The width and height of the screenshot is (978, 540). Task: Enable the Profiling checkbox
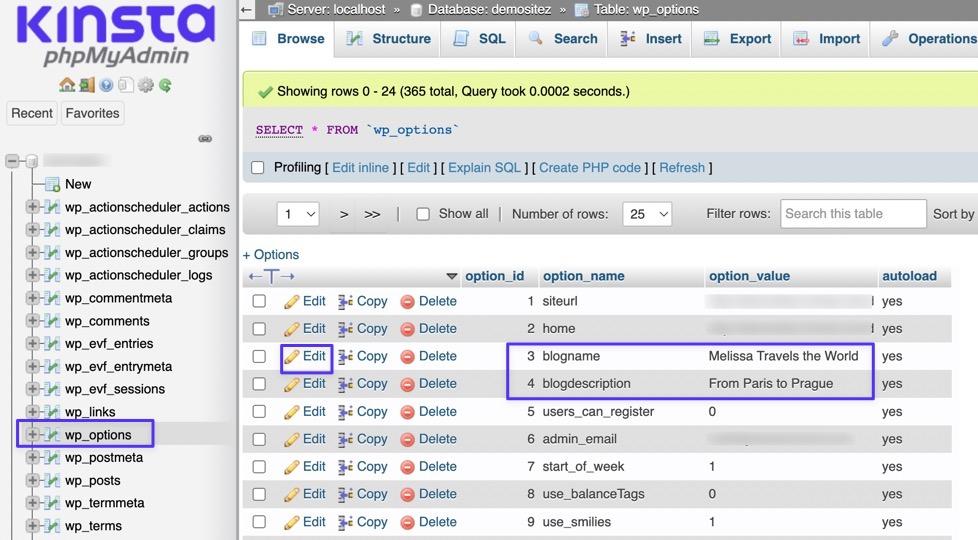coord(258,168)
